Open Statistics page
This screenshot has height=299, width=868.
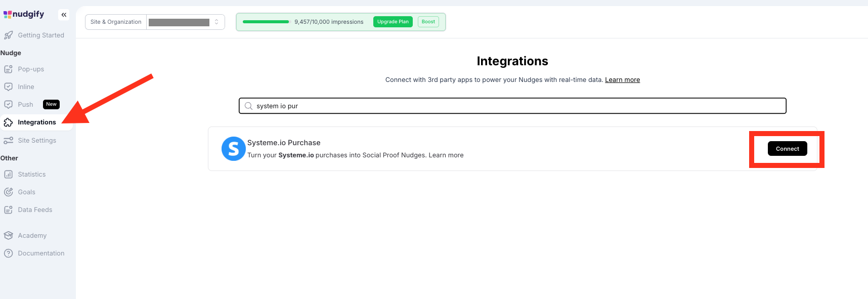pyautogui.click(x=32, y=175)
